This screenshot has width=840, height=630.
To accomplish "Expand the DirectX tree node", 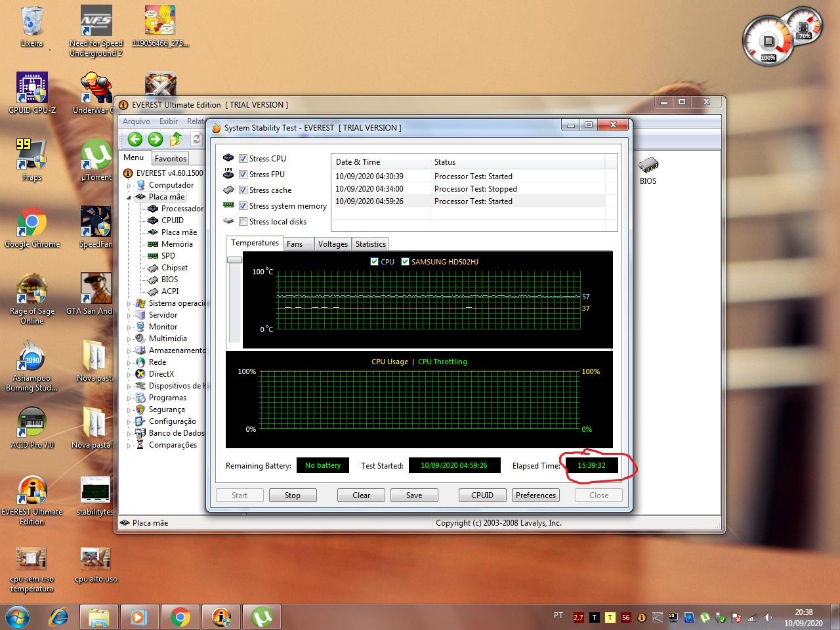I will pos(129,375).
